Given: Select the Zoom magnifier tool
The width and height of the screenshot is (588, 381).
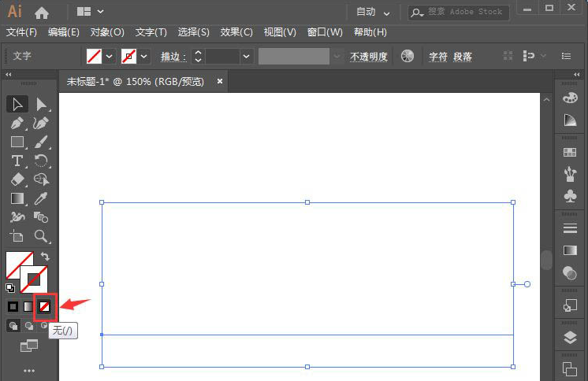Looking at the screenshot, I should click(x=41, y=236).
